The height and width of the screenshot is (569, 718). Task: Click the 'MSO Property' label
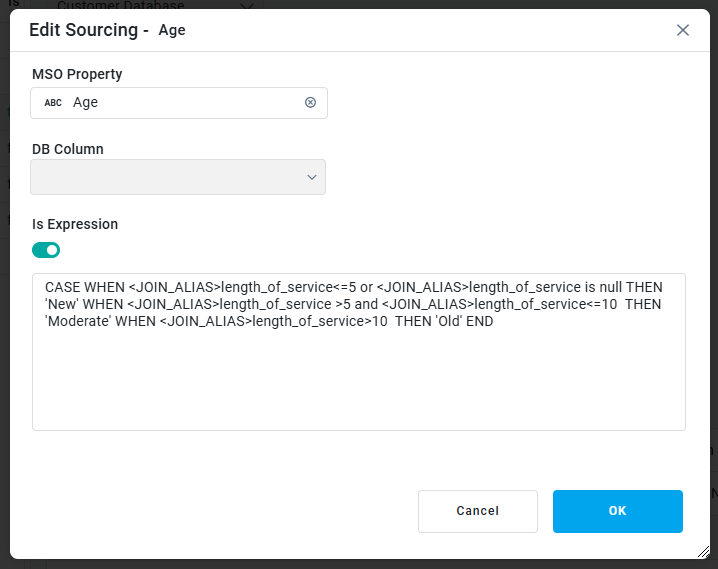(x=77, y=74)
